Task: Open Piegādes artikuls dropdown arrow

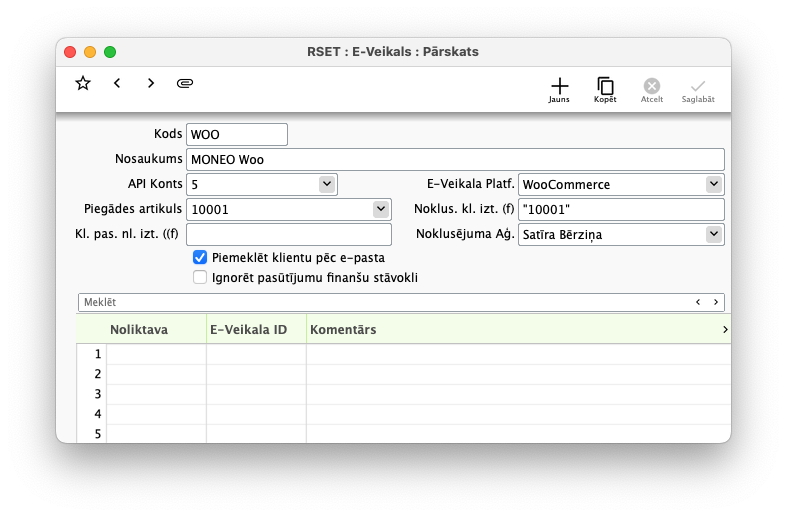Action: (381, 209)
